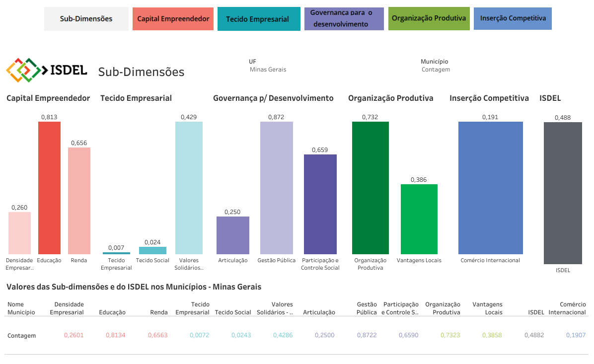Open the UF Minas Gerais filter
Image resolution: width=594 pixels, height=364 pixels.
pos(268,70)
